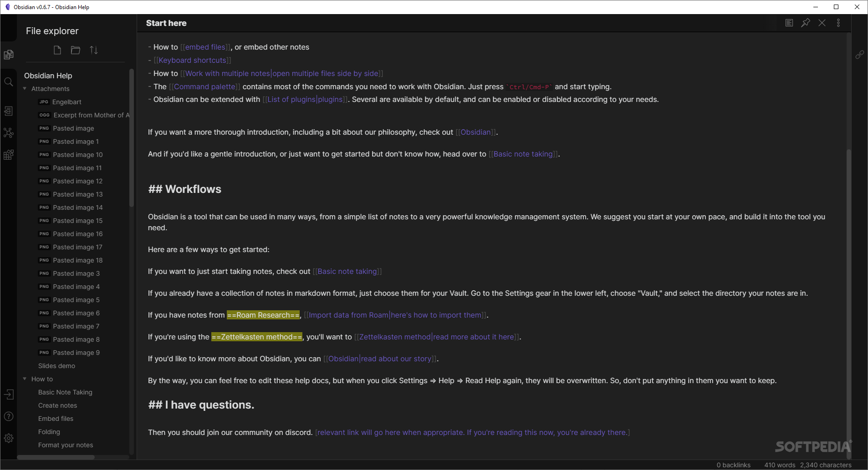Click the open another vault icon
The height and width of the screenshot is (470, 868).
coord(9,394)
